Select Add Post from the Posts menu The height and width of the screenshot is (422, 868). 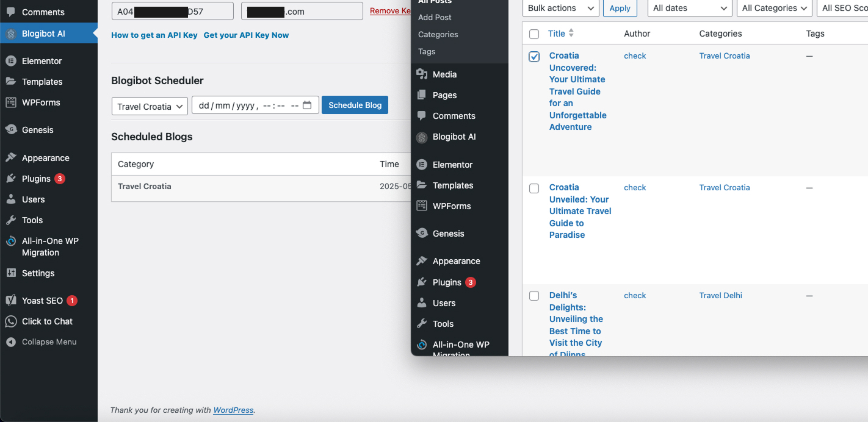433,17
